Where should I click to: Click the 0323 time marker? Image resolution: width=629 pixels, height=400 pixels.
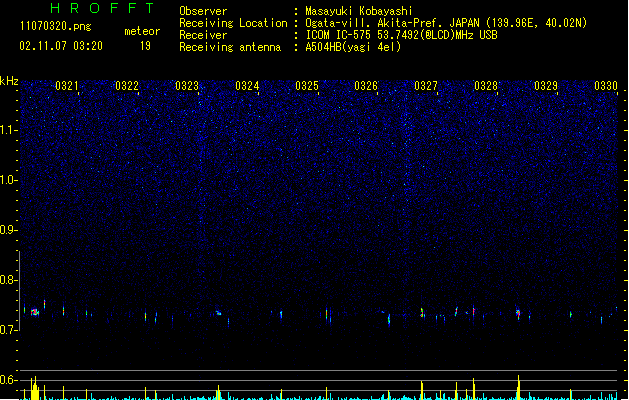pos(187,86)
